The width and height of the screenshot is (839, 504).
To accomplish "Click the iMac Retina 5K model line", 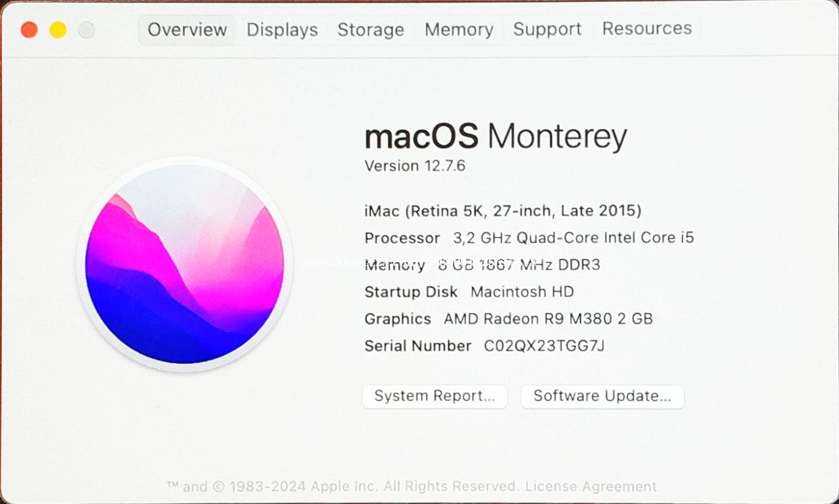I will click(x=503, y=210).
